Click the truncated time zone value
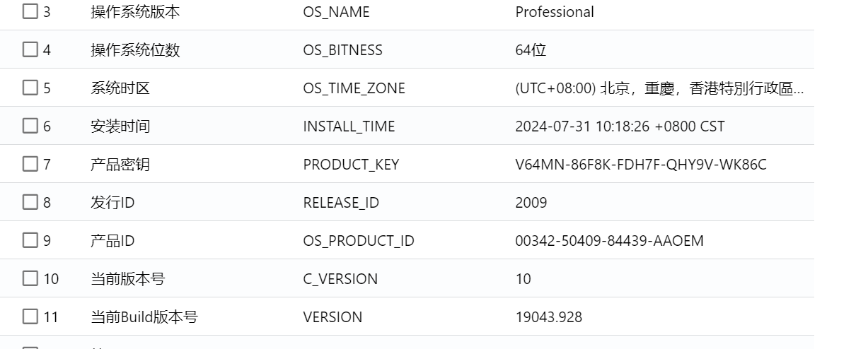 click(659, 88)
